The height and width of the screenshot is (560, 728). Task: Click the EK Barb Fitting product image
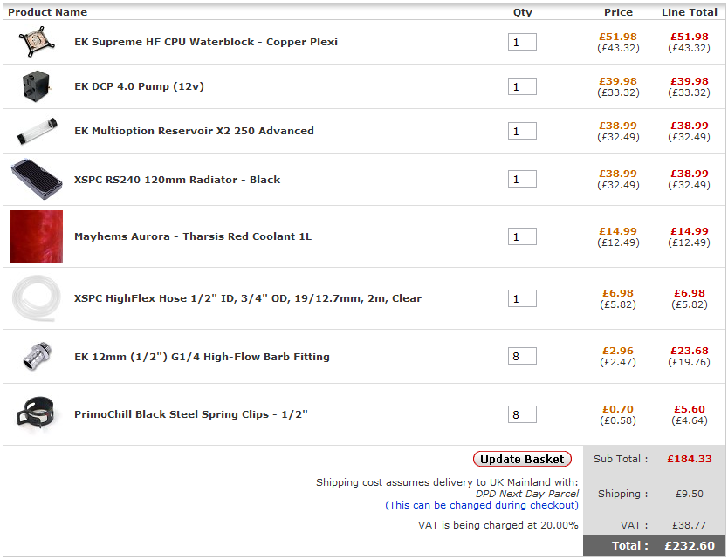coord(37,357)
